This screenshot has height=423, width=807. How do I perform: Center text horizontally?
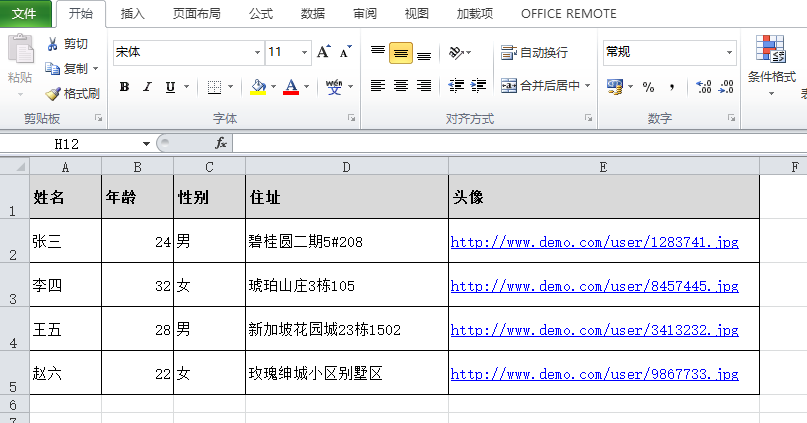401,85
